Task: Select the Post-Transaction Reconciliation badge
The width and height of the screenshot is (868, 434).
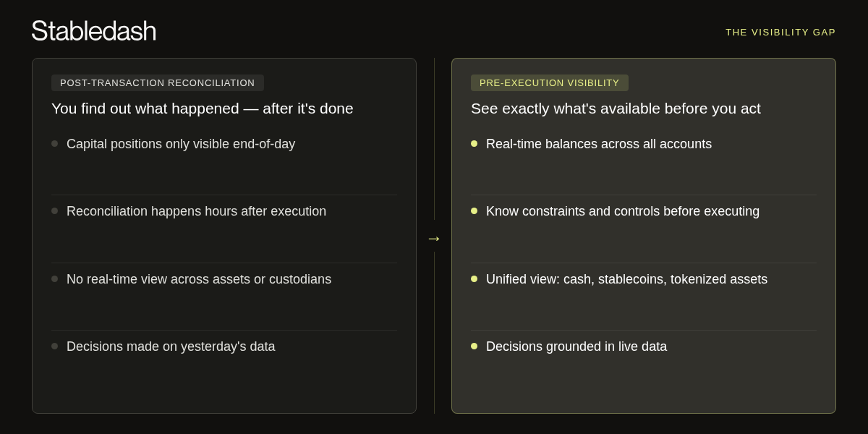Action: pos(157,83)
